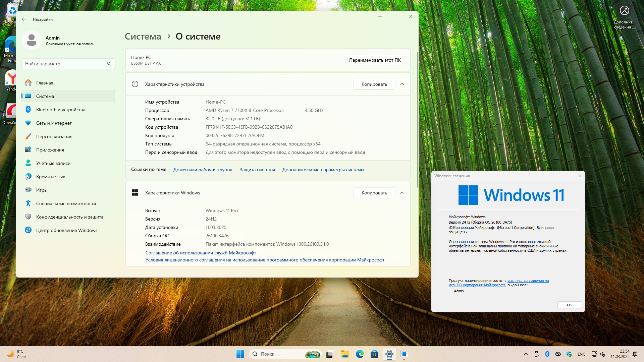Image resolution: width=644 pixels, height=362 pixels.
Task: Click the back arrow in Settings
Action: [x=24, y=19]
